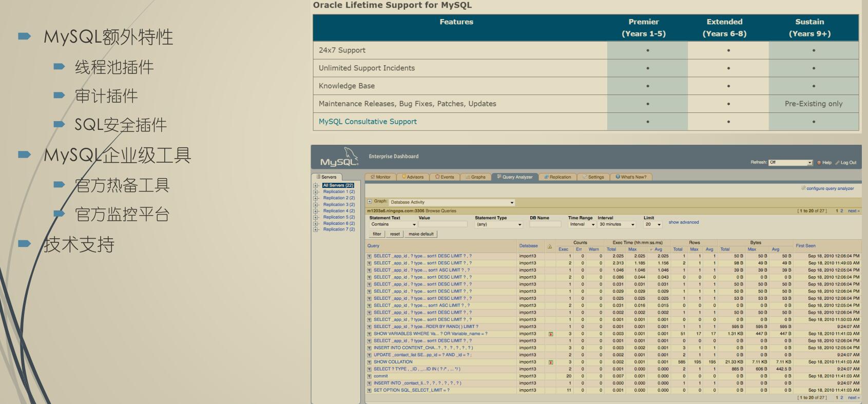The image size is (868, 404).
Task: Open the SHOW COLLATION query link
Action: tap(393, 362)
